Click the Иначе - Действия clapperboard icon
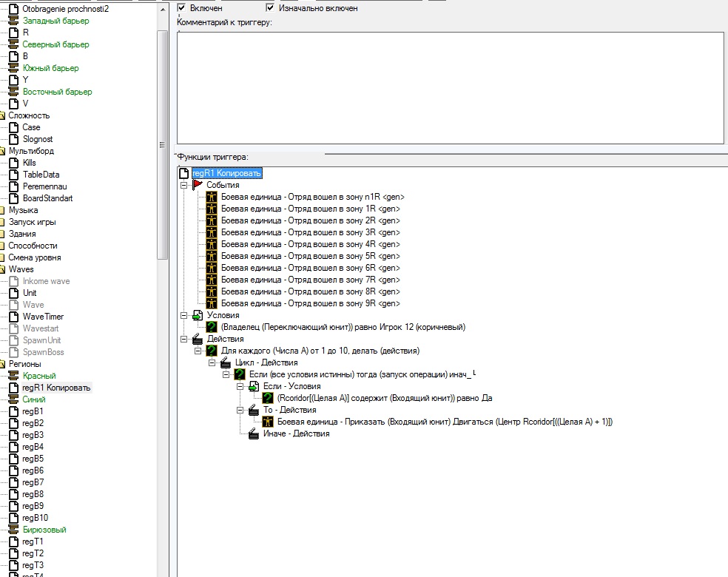This screenshot has height=577, width=728. coord(254,433)
